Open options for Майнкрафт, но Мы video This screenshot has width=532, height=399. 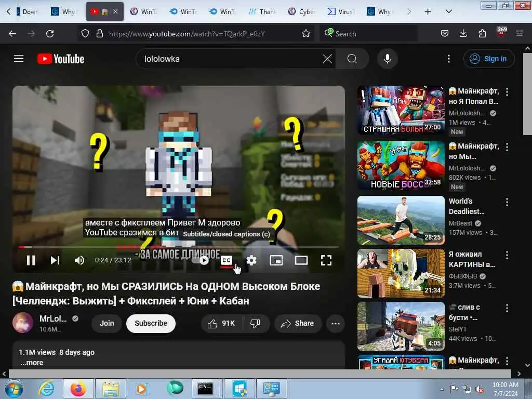click(507, 147)
